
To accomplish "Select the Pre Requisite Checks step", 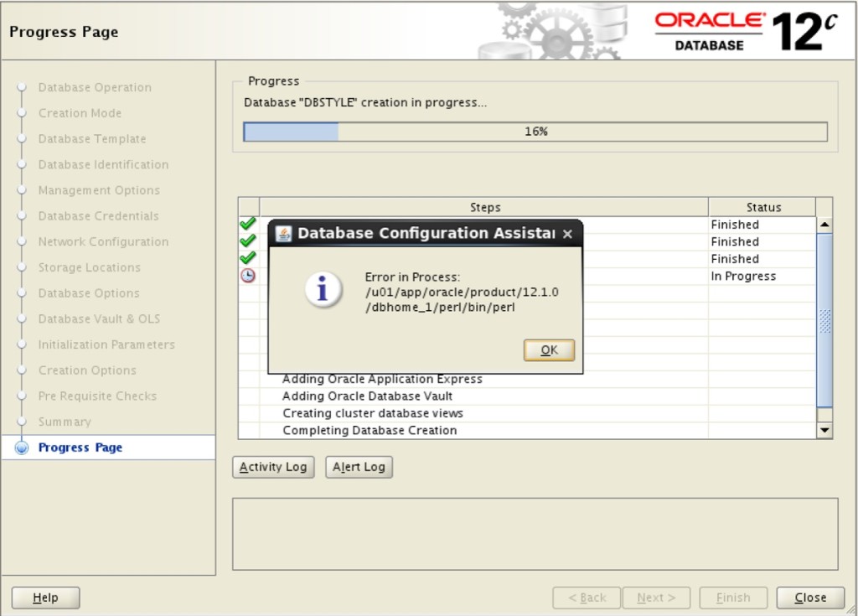I will 97,396.
